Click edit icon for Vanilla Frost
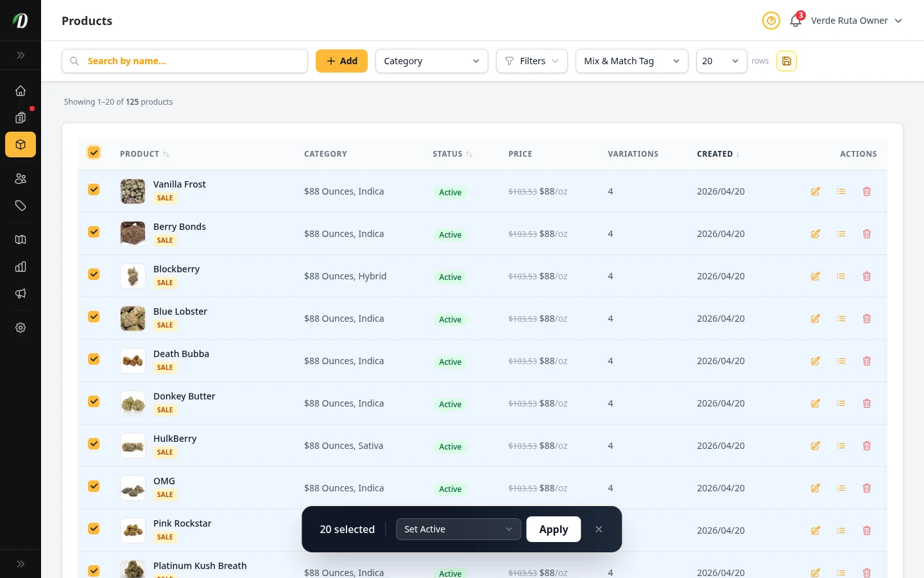This screenshot has width=924, height=578. pos(815,191)
